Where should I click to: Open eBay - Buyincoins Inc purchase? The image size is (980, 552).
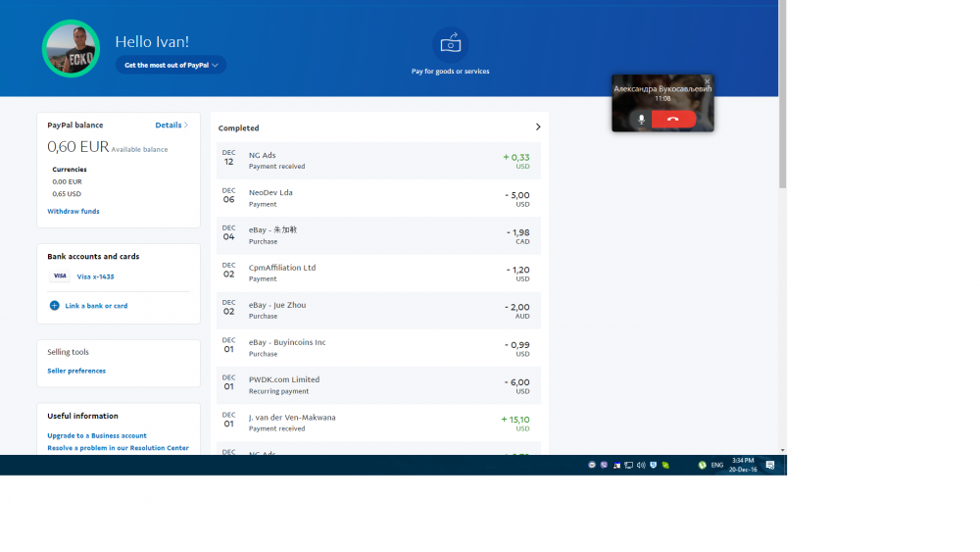(x=378, y=348)
